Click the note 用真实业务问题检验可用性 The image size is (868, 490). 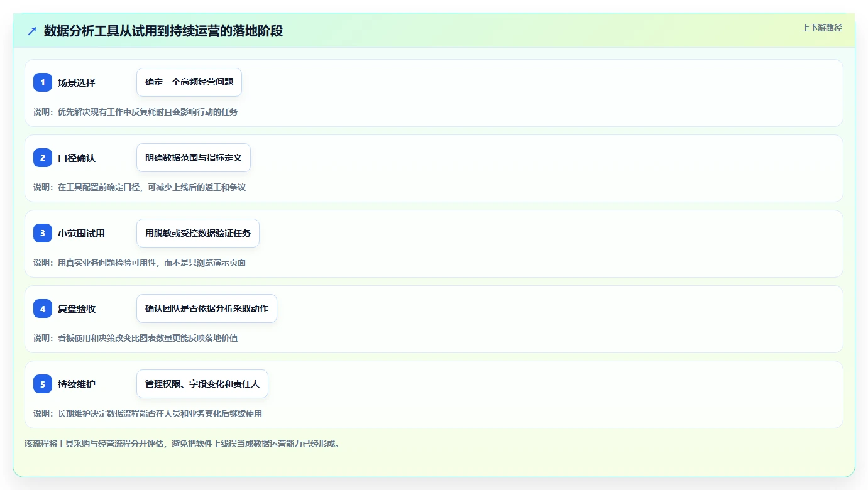(140, 263)
